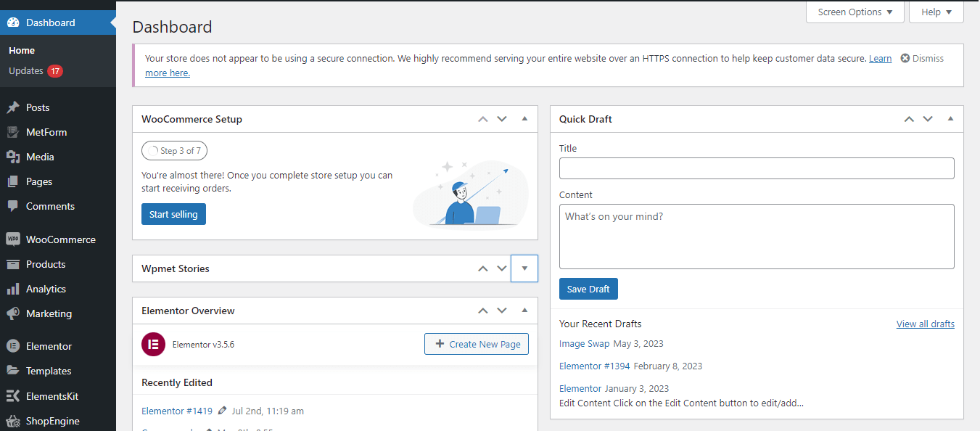Viewport: 980px width, 431px height.
Task: Select Home in the Dashboard submenu
Action: click(x=22, y=50)
